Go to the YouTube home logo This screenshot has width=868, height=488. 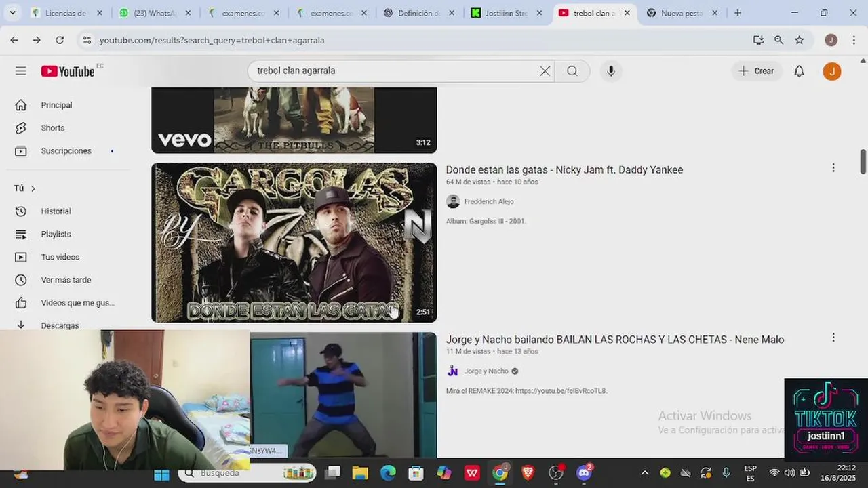68,71
